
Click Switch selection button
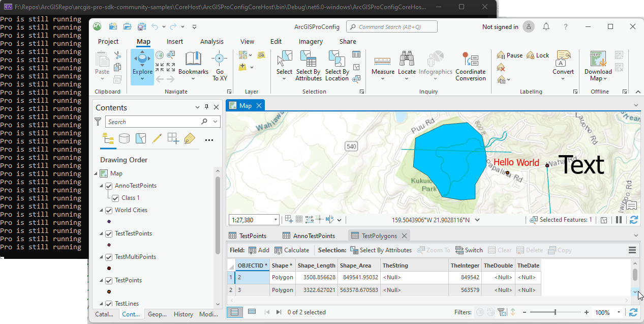coord(469,250)
